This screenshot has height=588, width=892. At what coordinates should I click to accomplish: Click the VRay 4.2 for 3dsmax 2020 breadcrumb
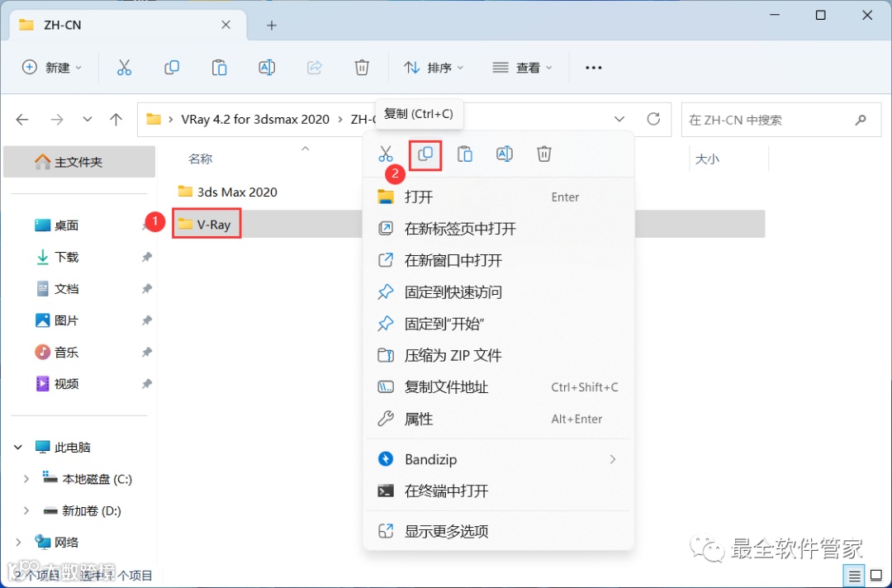tap(255, 120)
